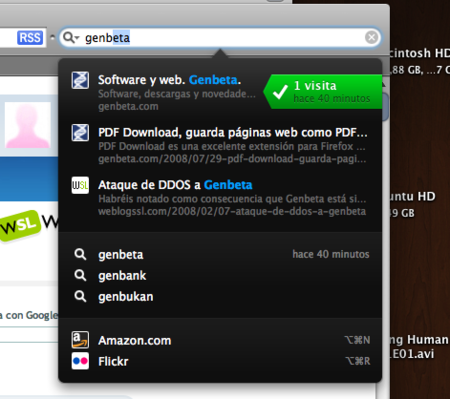450x399 pixels.
Task: Select the 'genbukan' search suggestion
Action: point(220,297)
